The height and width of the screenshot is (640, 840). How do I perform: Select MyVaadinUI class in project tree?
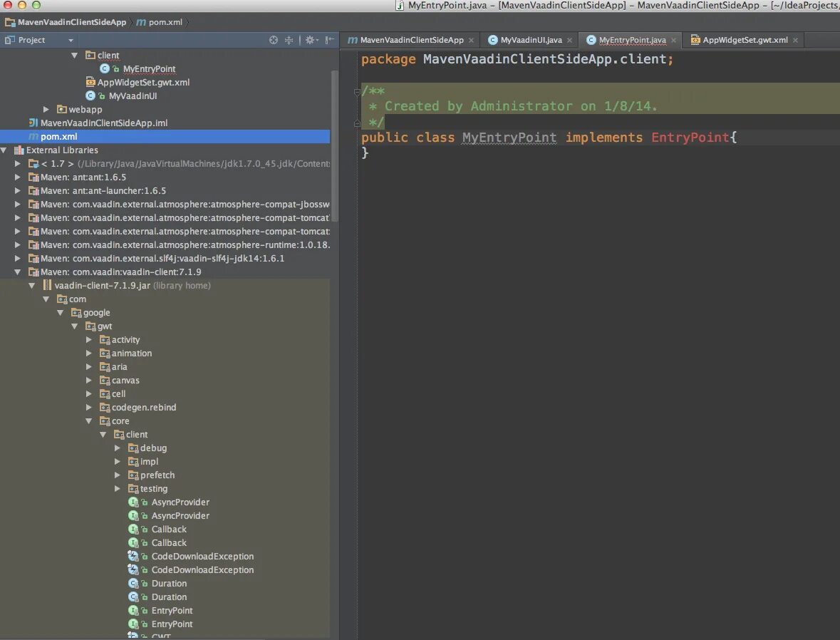pos(133,96)
